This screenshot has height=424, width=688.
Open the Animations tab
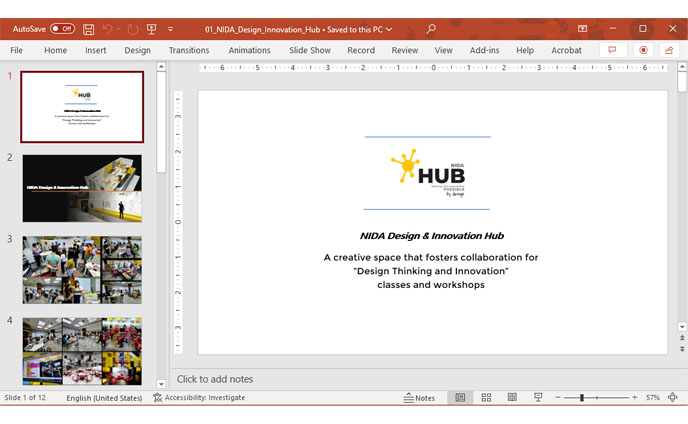pyautogui.click(x=249, y=50)
